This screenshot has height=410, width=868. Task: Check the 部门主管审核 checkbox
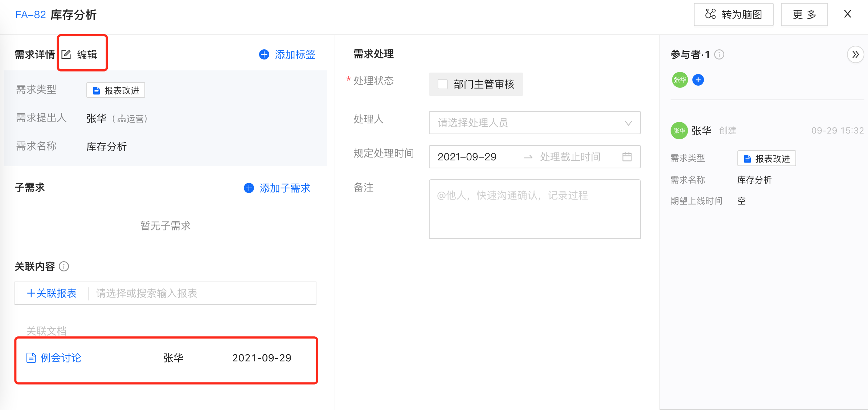pos(443,84)
